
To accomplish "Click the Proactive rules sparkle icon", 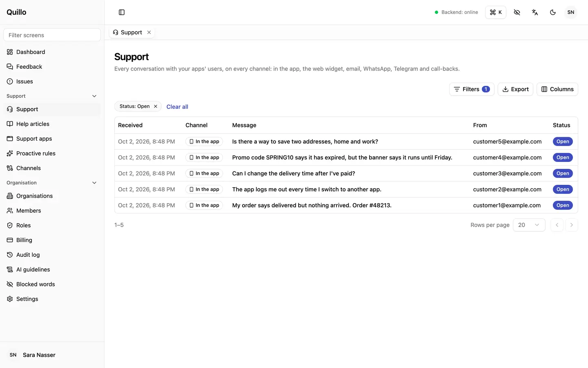I will [10, 153].
